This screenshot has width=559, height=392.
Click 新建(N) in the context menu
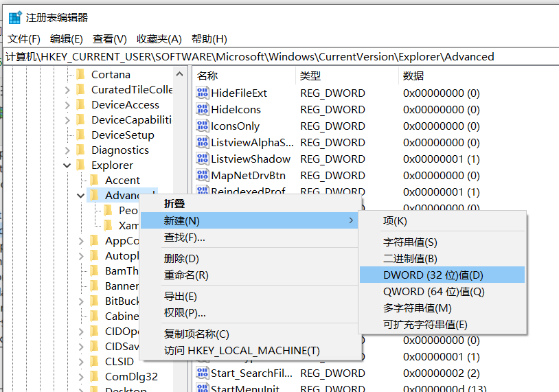pyautogui.click(x=249, y=220)
